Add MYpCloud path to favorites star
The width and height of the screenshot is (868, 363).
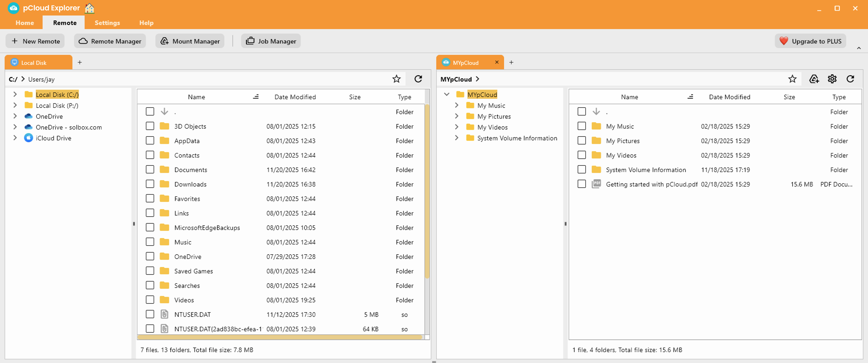point(793,79)
